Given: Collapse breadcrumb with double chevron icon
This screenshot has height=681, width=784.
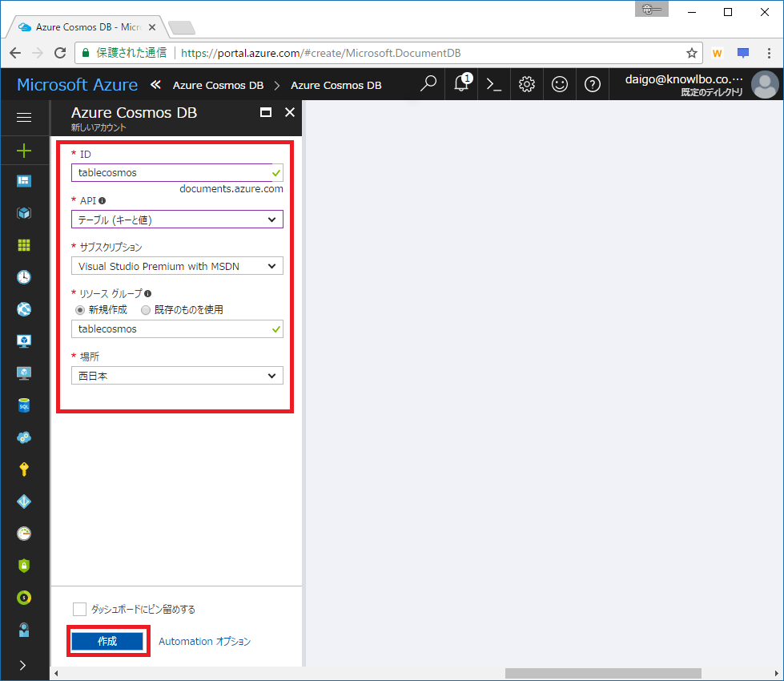Looking at the screenshot, I should (x=155, y=85).
